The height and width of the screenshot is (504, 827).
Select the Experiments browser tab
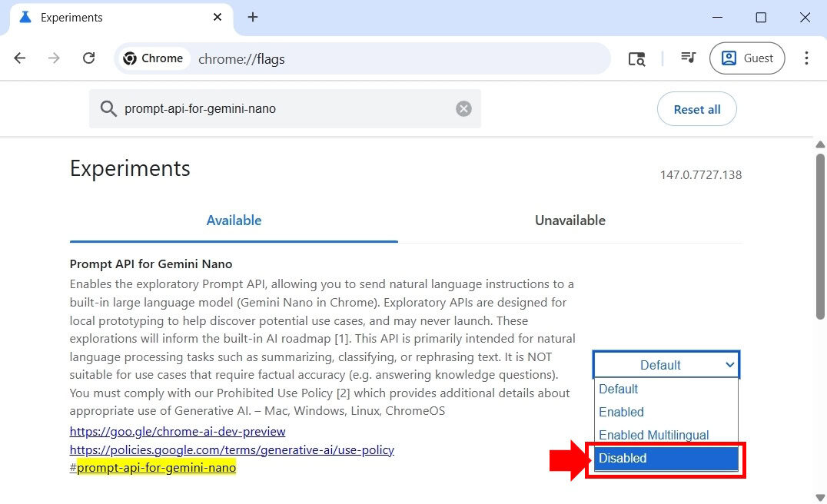coord(120,18)
